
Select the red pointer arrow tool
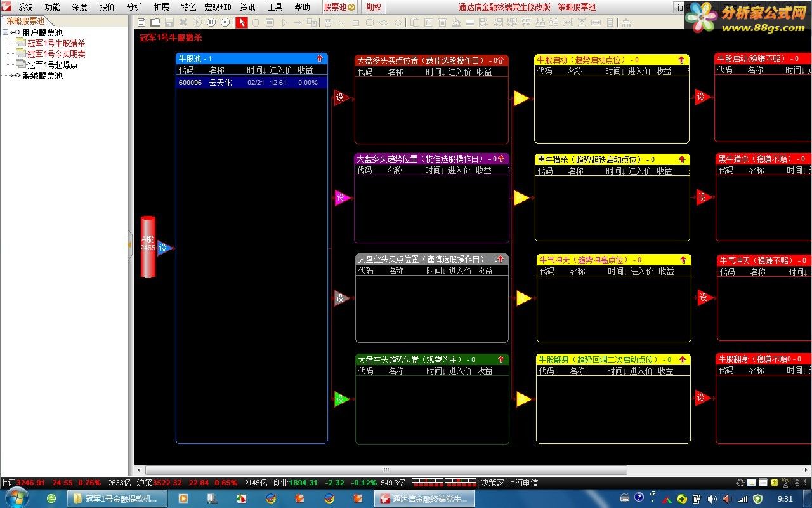(241, 22)
